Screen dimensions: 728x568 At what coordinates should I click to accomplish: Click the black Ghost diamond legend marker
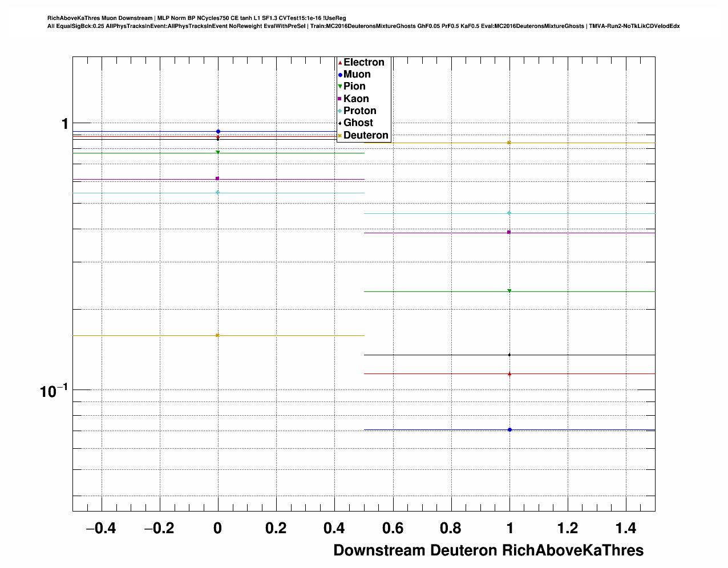(x=340, y=123)
